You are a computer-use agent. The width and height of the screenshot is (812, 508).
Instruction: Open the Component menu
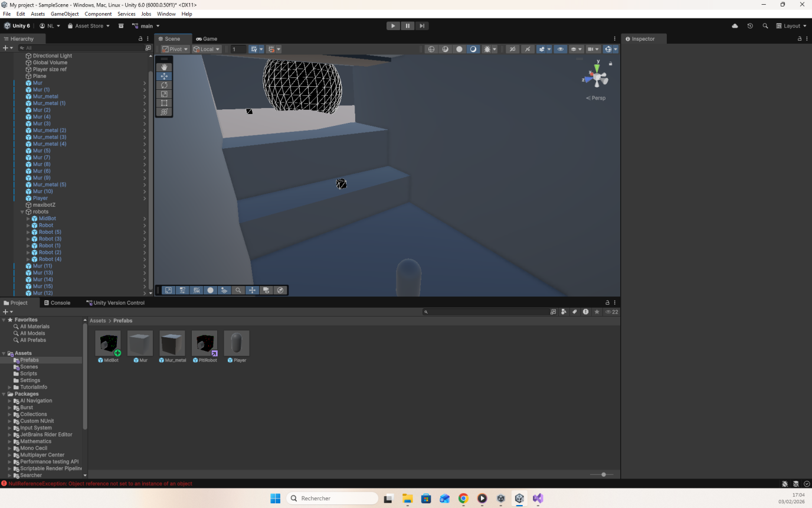(98, 14)
